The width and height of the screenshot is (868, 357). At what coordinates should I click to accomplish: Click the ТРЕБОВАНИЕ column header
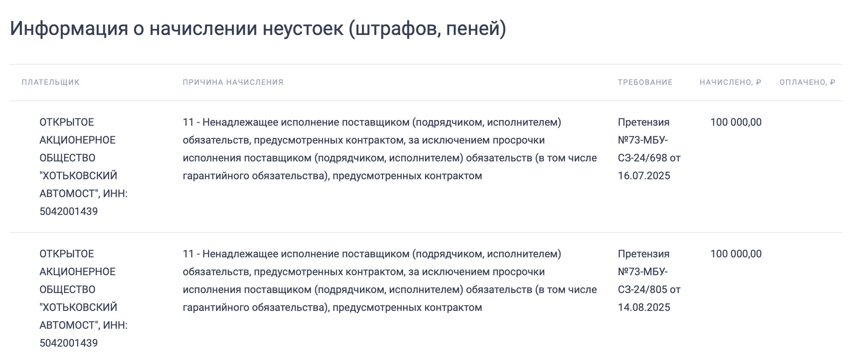[x=645, y=82]
